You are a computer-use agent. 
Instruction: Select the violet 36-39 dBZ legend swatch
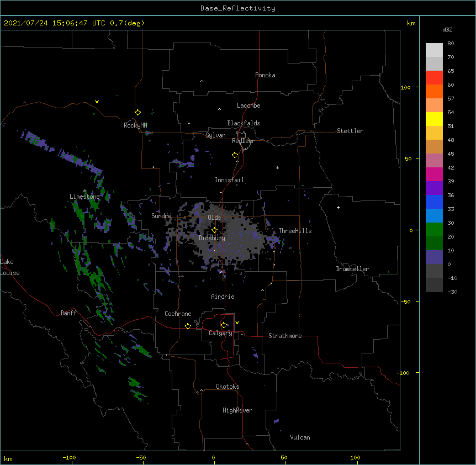click(434, 188)
